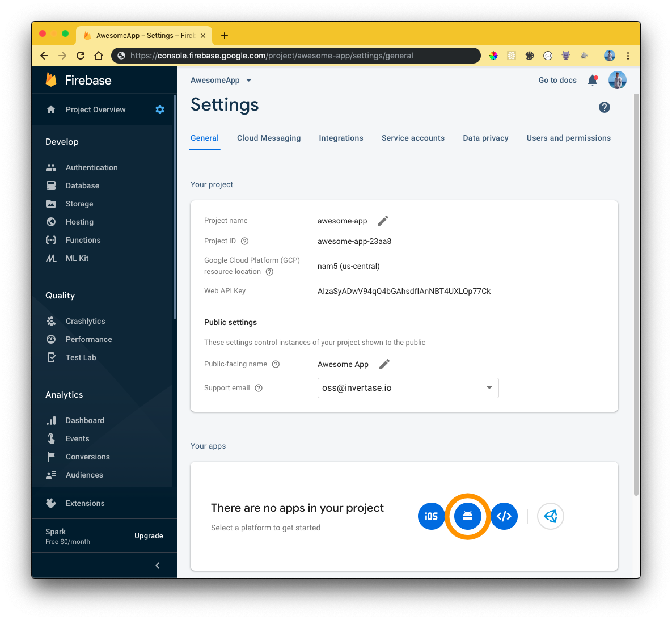672x620 pixels.
Task: Add a Unity app to the project
Action: point(550,516)
